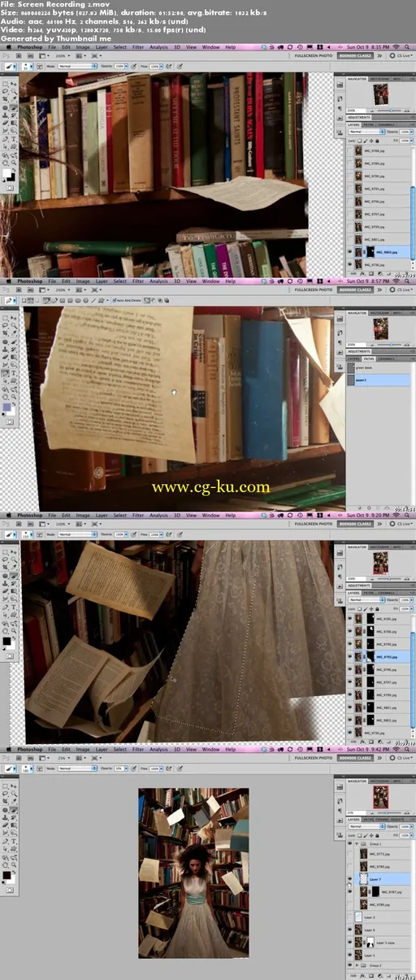
Task: Toggle eye of IMG_9802.jpg in the first frame
Action: 350,253
